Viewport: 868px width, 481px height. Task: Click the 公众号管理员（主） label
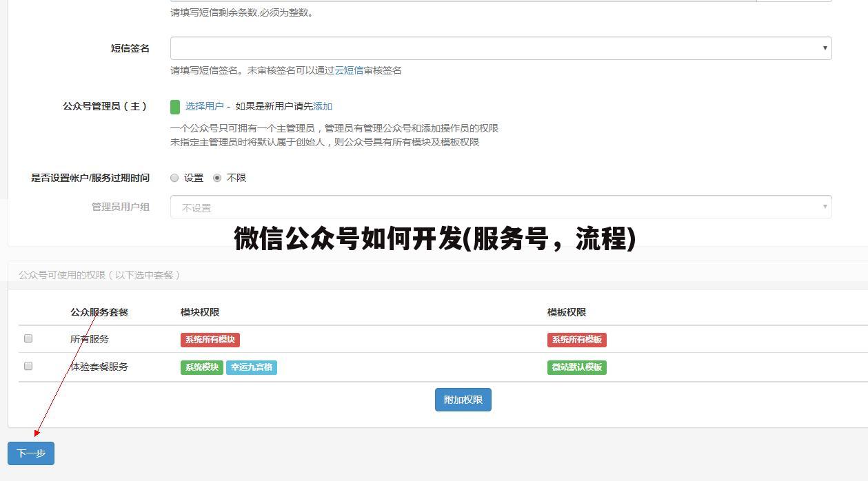106,106
